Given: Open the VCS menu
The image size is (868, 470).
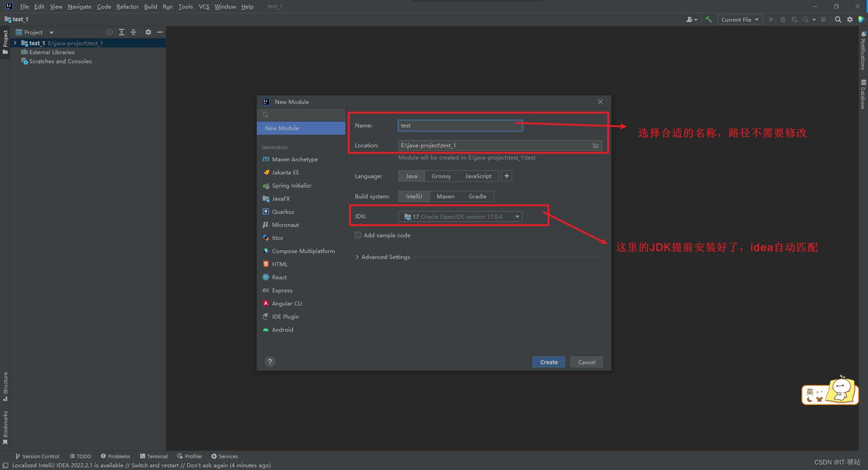Looking at the screenshot, I should [x=204, y=6].
